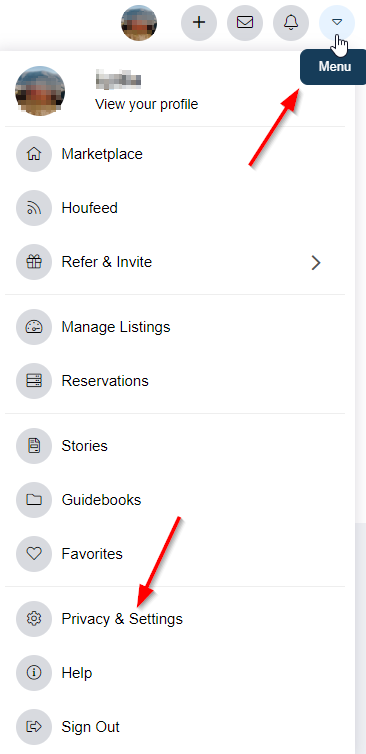
Task: Click the Marketplace home icon
Action: tap(34, 154)
